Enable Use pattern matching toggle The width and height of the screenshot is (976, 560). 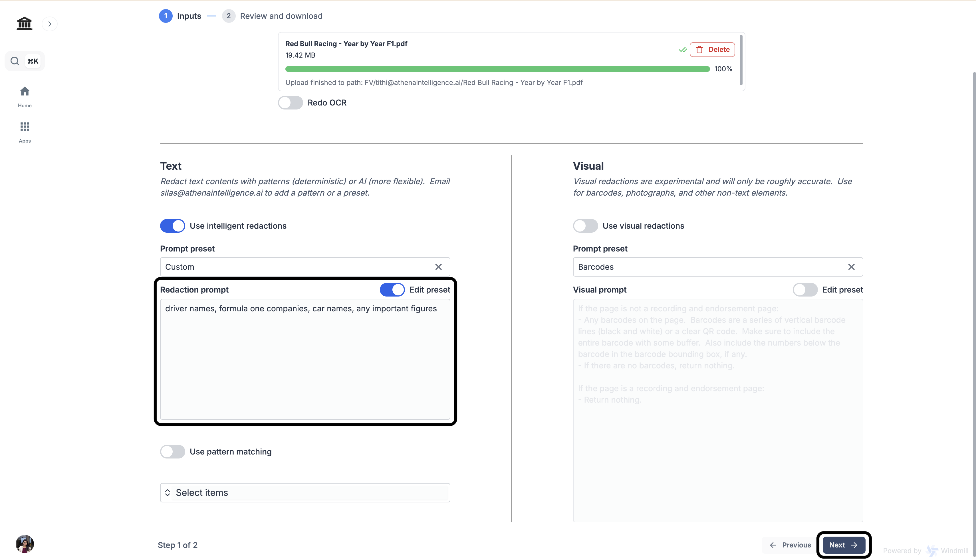[172, 452]
